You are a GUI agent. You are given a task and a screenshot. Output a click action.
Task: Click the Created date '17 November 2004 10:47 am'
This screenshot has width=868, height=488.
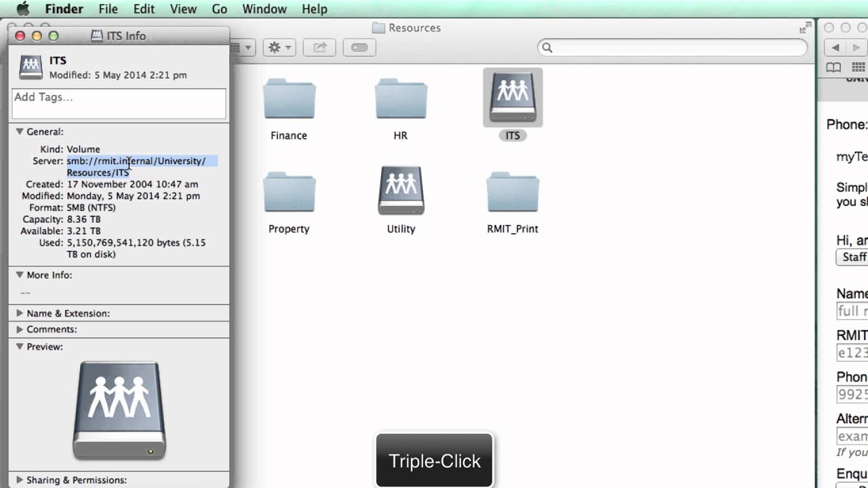click(x=132, y=184)
